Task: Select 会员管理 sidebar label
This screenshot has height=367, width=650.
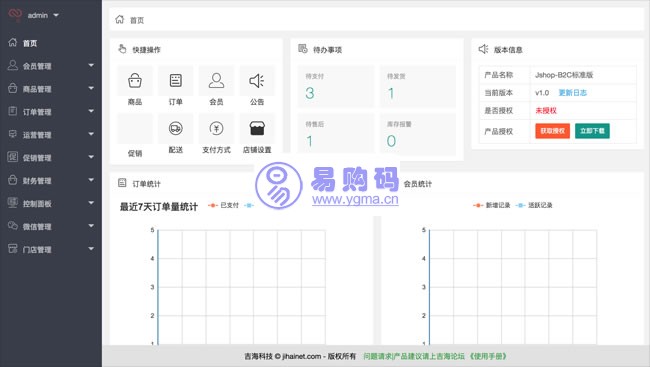Action: [x=37, y=66]
